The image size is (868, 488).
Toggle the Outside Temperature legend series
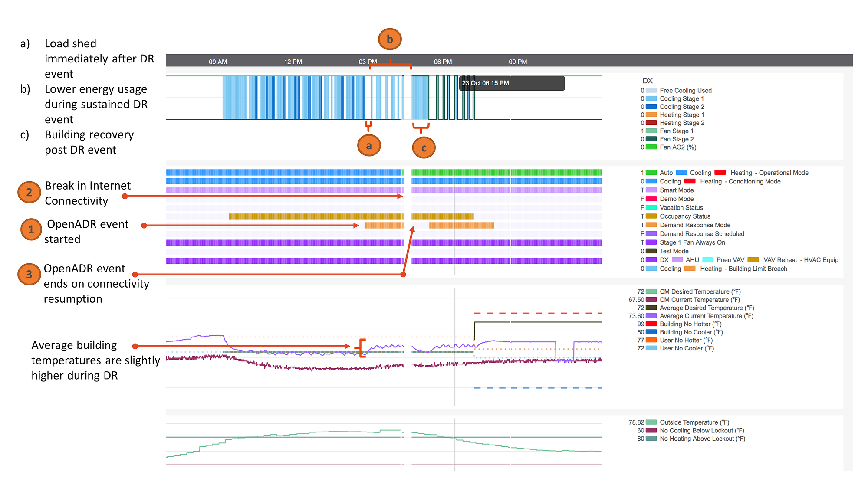[x=694, y=422]
